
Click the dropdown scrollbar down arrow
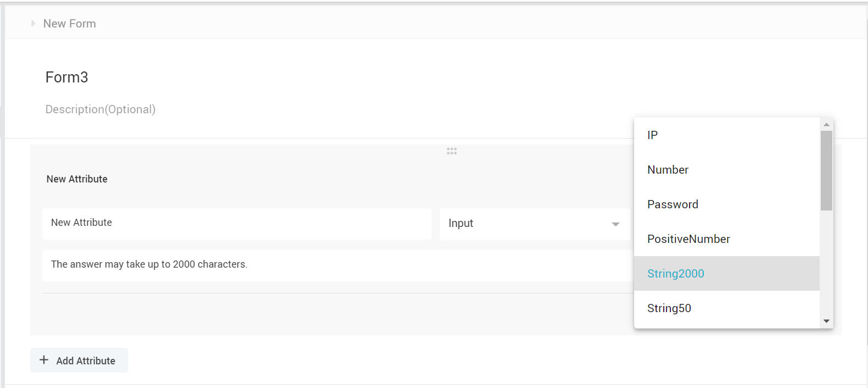pos(826,321)
